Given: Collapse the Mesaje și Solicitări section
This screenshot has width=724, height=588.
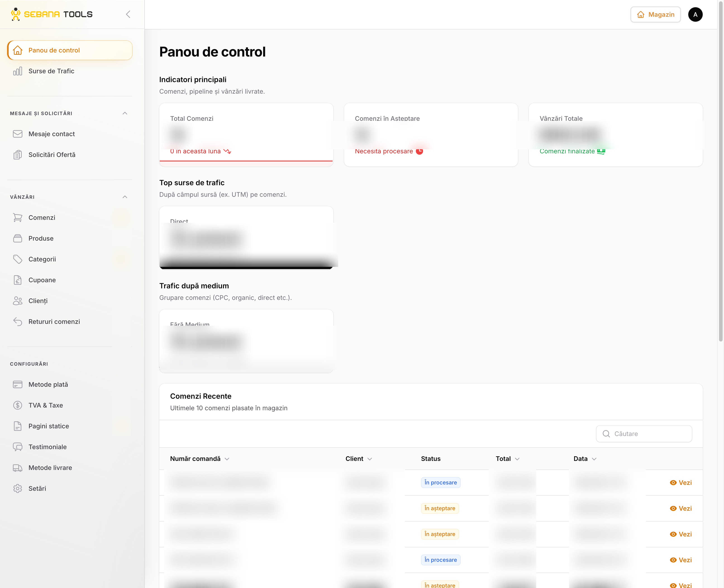Looking at the screenshot, I should tap(125, 114).
